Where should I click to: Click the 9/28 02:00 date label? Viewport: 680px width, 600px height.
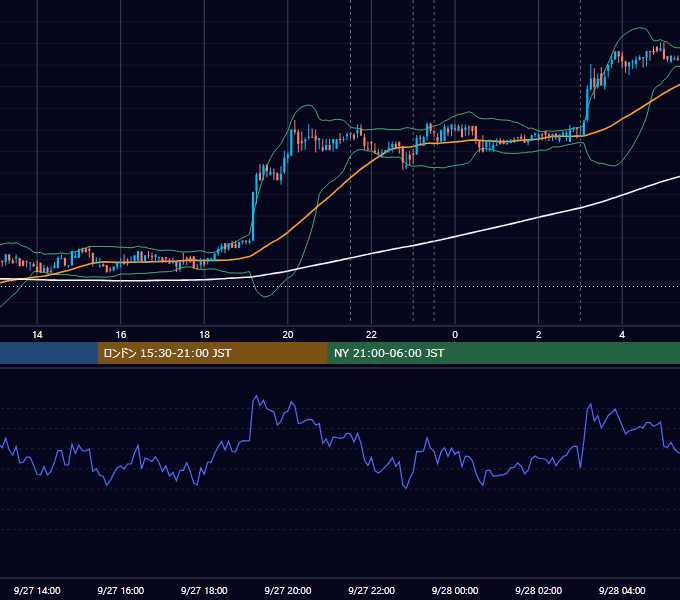(x=538, y=590)
